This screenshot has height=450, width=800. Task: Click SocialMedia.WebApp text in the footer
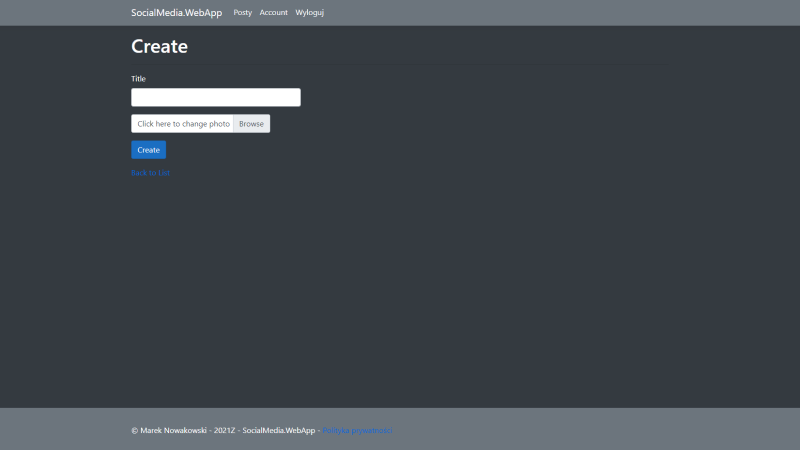click(278, 430)
